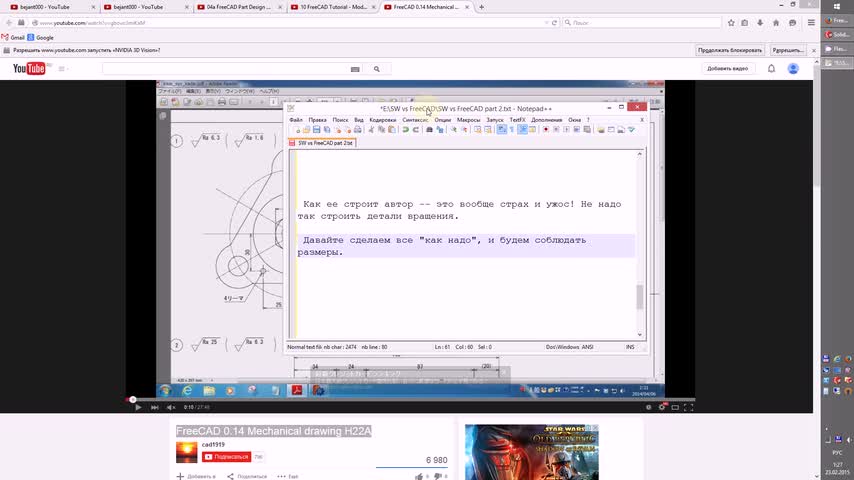Screen dimensions: 854x480
Task: Switch to '10 FreeCAD Tutorial' tab
Action: click(332, 7)
